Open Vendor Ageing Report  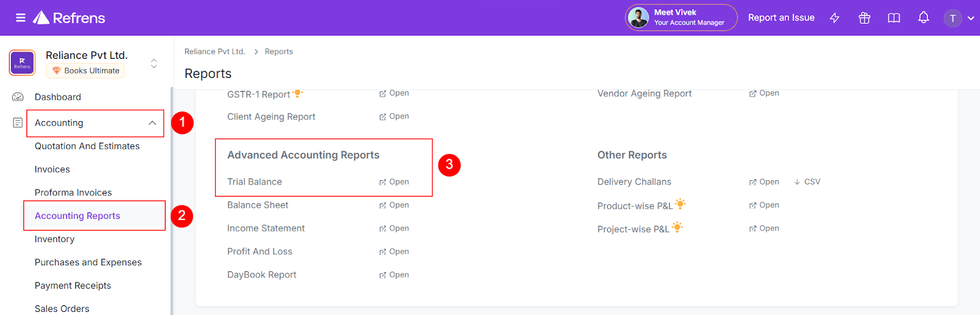(764, 93)
